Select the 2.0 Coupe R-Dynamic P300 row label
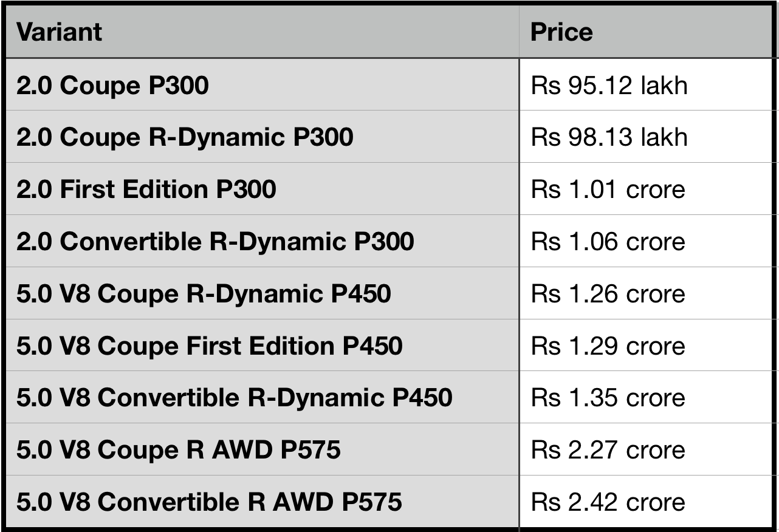Viewport: 779px width, 532px height. (185, 137)
